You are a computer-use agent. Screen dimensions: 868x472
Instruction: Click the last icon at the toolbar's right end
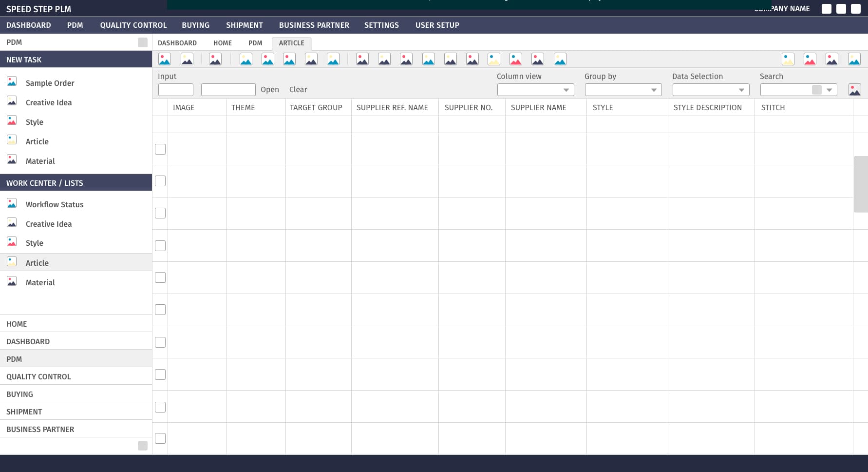pyautogui.click(x=854, y=59)
